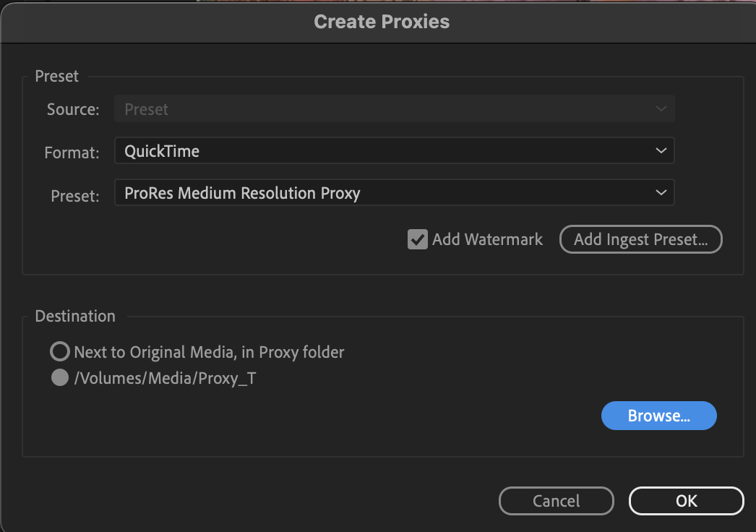Choose the /Volumes/Media/Proxy_T destination option
Image resolution: width=756 pixels, height=532 pixels.
tap(59, 377)
